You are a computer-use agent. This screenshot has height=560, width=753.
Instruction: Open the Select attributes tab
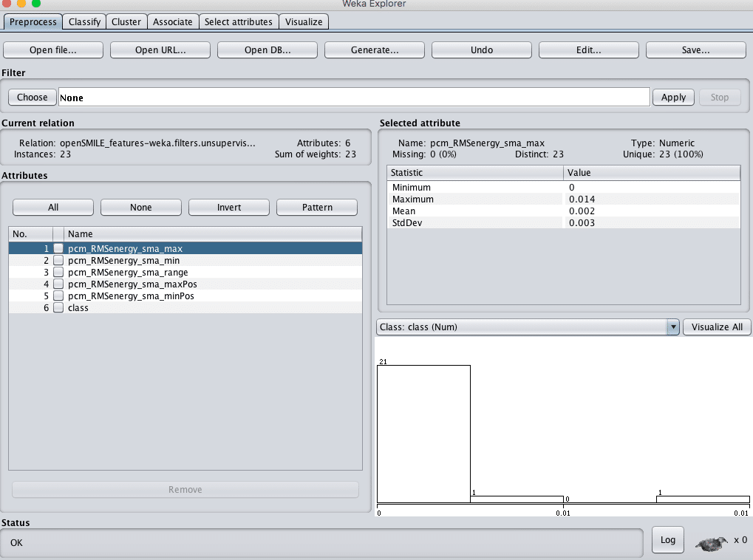[239, 22]
